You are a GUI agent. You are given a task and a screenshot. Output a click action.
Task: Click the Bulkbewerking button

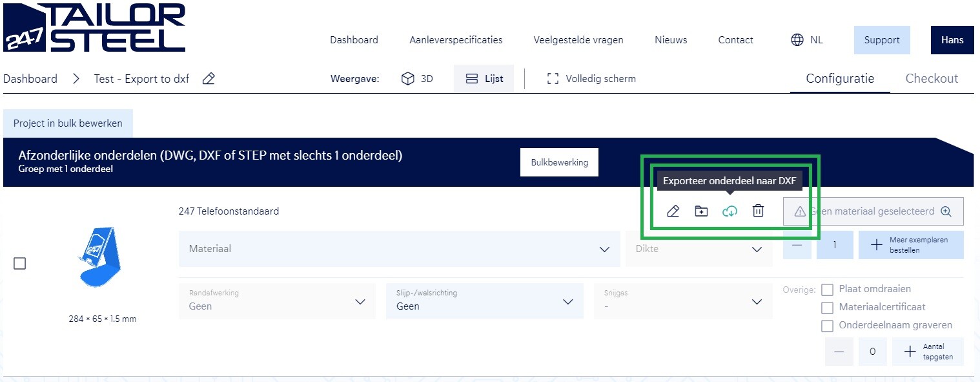559,163
